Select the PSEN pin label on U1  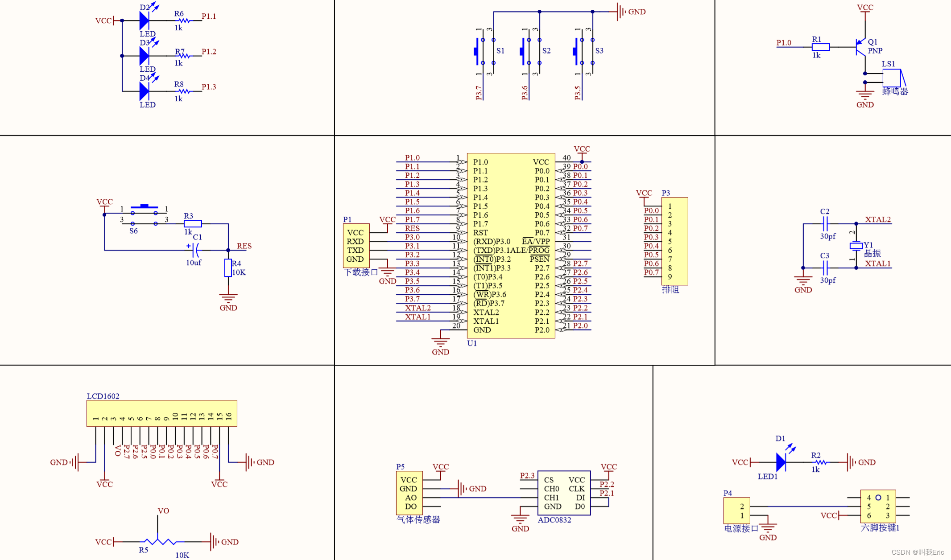click(x=539, y=259)
